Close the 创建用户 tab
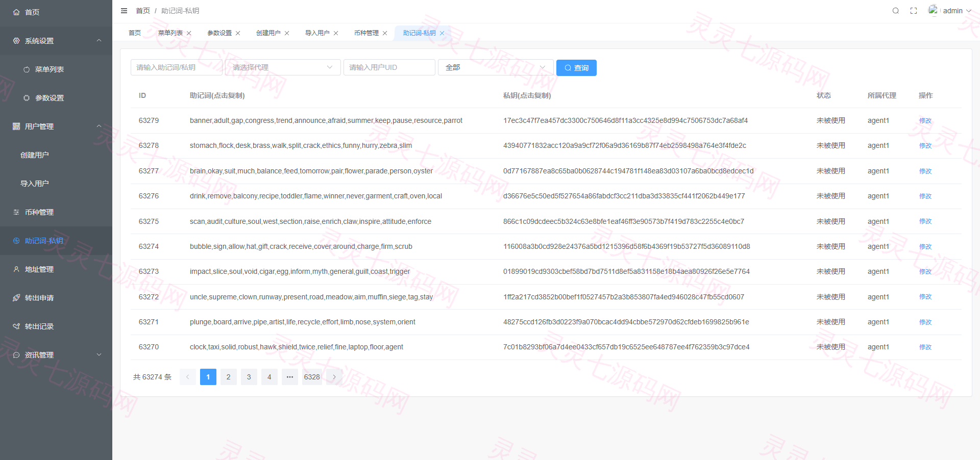This screenshot has width=980, height=460. (x=287, y=33)
